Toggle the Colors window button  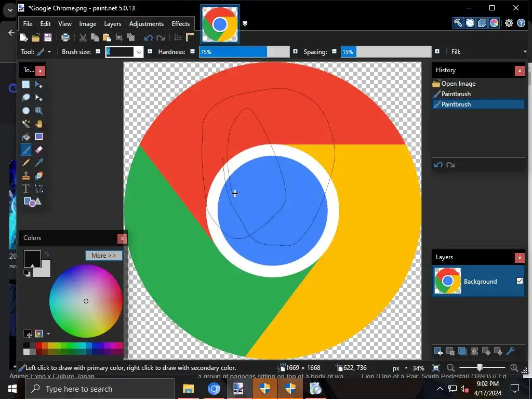point(494,23)
